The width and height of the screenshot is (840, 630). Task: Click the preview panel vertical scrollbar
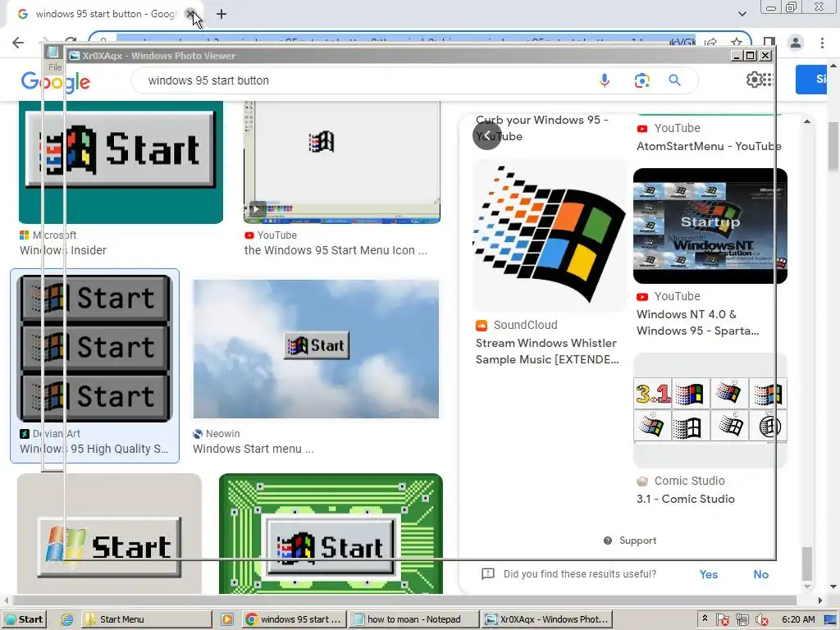point(807,563)
